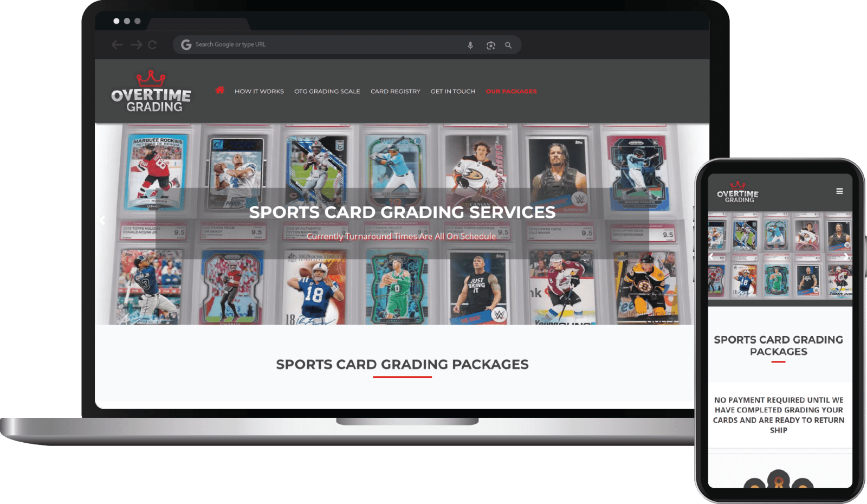867x504 pixels.
Task: Click the carousel previous arrow on desktop
Action: point(102,220)
